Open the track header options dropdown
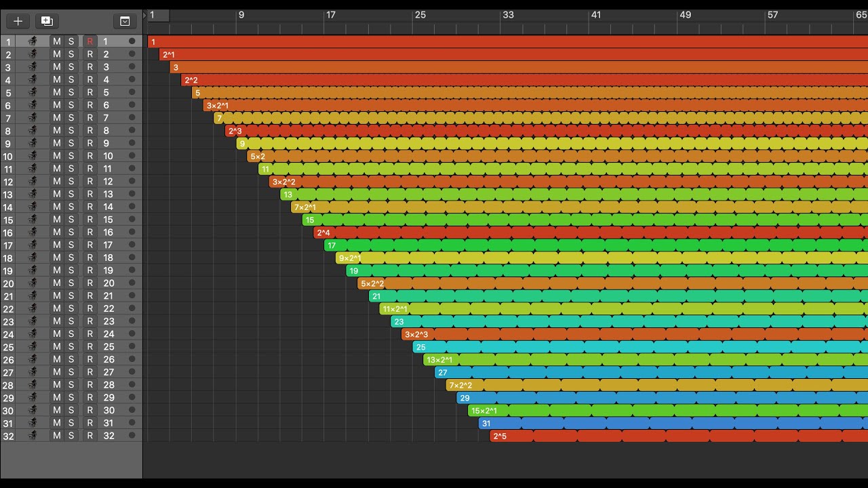868x488 pixels. coord(125,21)
